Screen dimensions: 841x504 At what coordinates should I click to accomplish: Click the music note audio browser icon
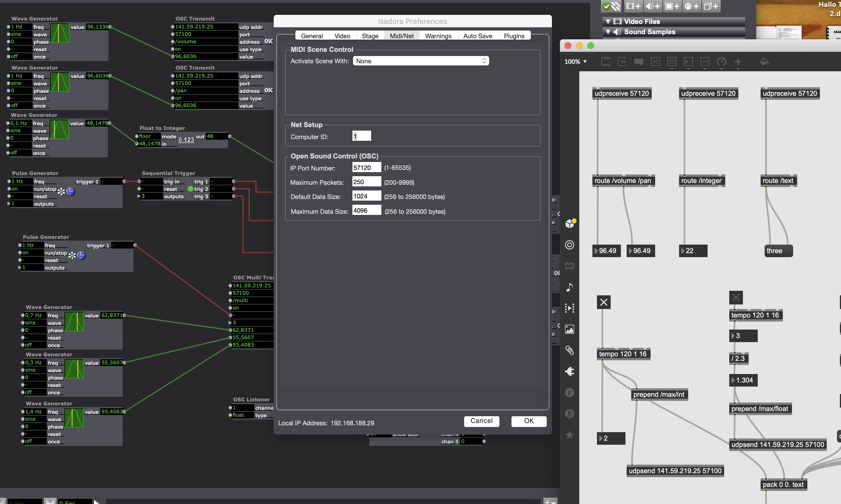(x=570, y=287)
